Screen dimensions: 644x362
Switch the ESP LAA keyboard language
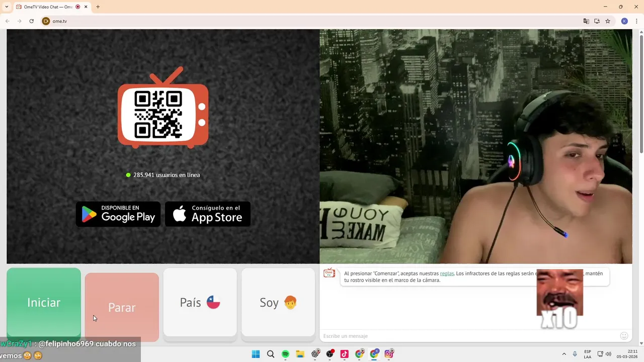(x=588, y=354)
